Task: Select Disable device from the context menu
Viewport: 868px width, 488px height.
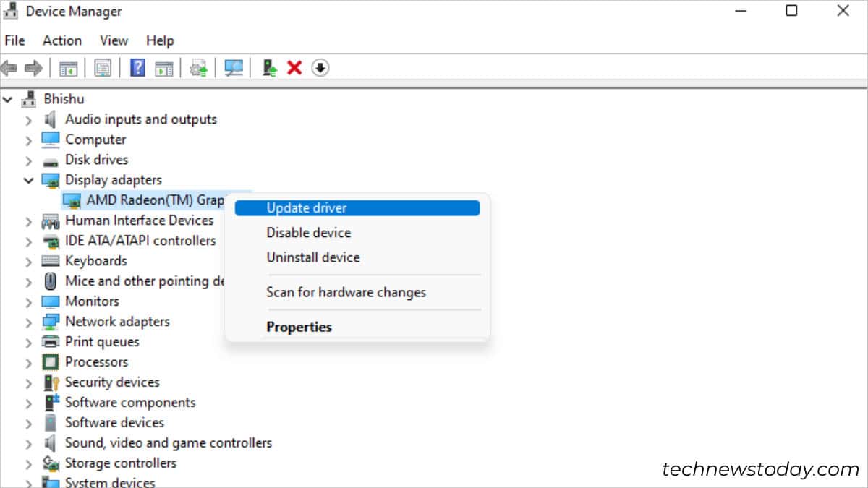Action: coord(309,232)
